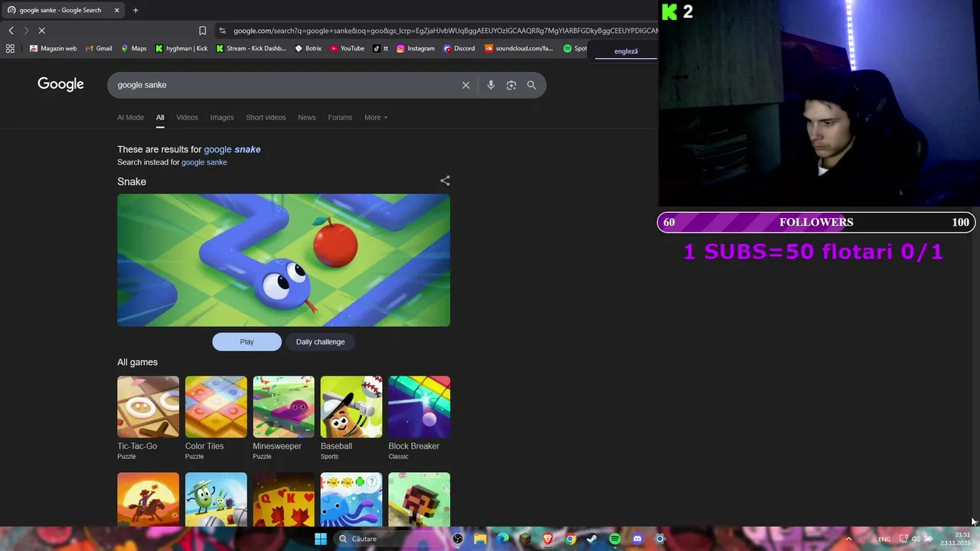
Task: Open the Windows Start menu
Action: click(x=321, y=539)
